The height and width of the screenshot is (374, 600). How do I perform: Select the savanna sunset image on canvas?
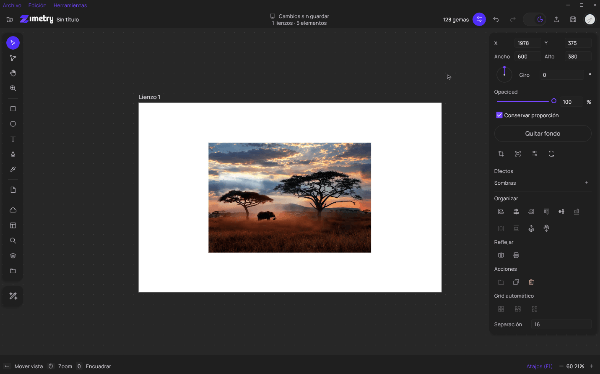290,198
